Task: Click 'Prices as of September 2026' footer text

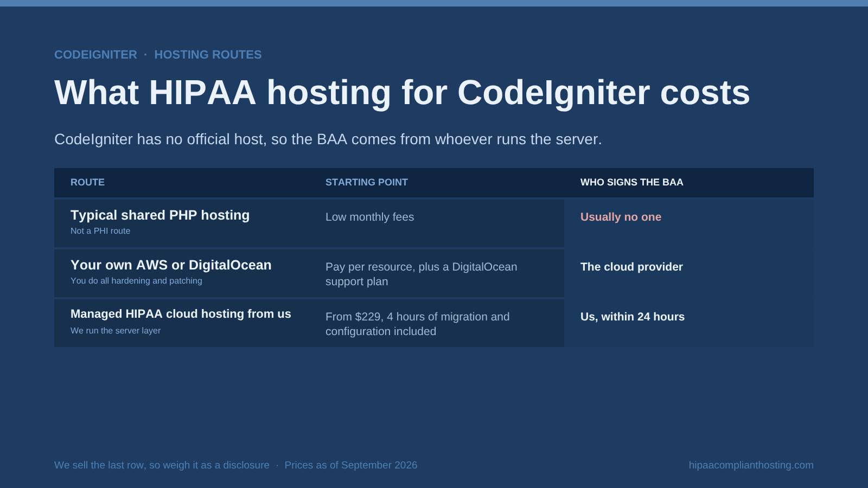Action: (351, 465)
